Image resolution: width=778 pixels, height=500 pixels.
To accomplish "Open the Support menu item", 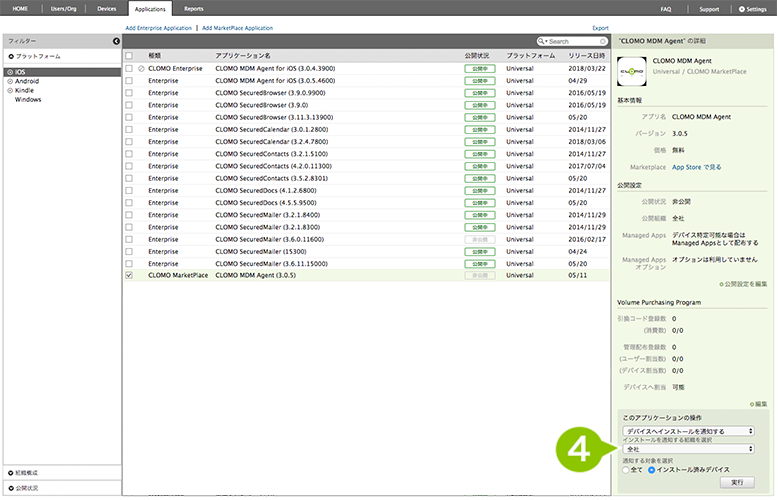I will point(709,9).
